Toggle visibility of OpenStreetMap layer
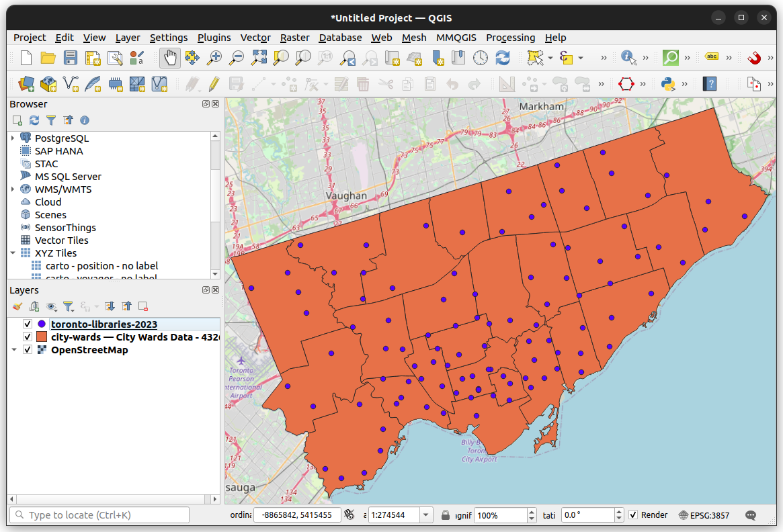The height and width of the screenshot is (532, 783). coord(28,350)
